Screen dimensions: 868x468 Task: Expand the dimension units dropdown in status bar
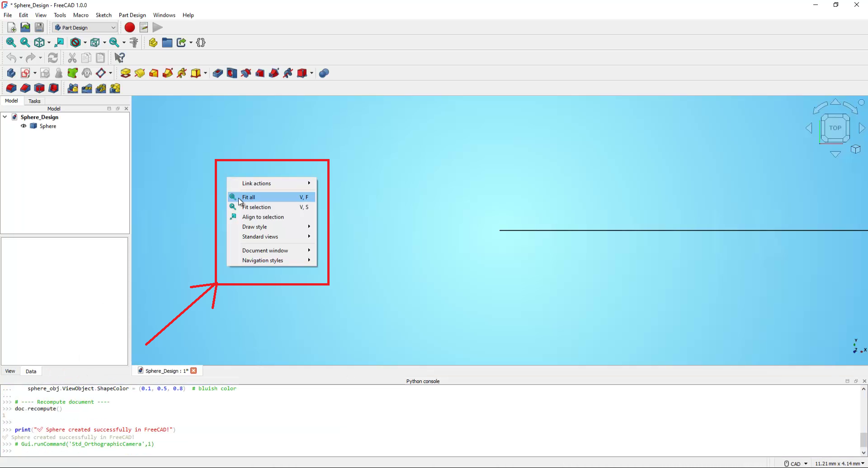tap(840, 463)
